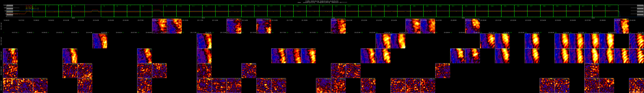644x93 pixels.
Task: Click the '20:02:08' timestamp
Action: coord(66,20)
